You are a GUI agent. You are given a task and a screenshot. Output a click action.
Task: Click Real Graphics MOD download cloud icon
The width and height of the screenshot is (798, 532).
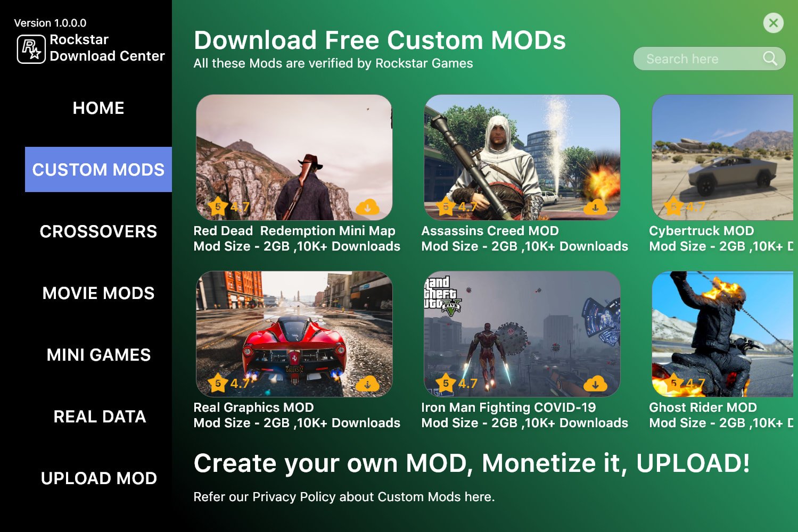point(367,383)
